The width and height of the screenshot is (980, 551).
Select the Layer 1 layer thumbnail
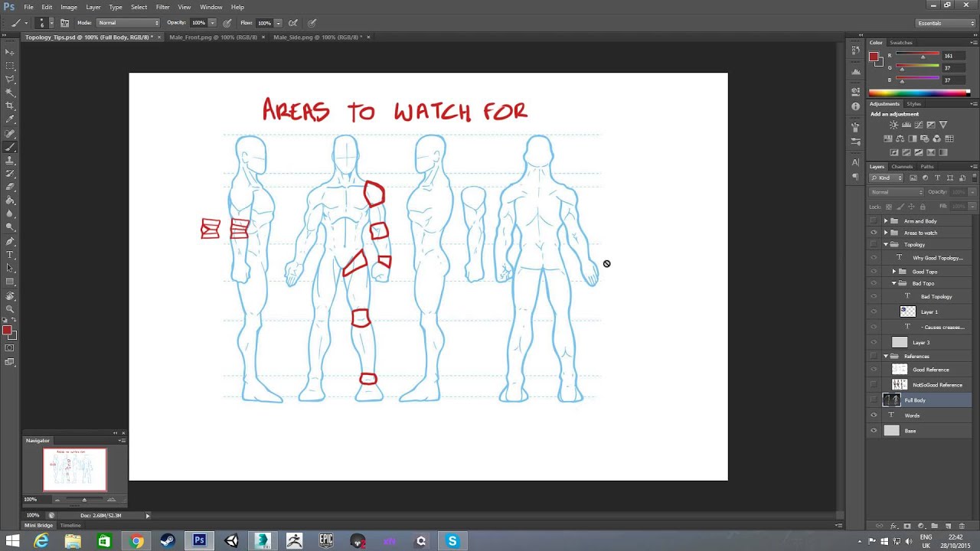(907, 311)
